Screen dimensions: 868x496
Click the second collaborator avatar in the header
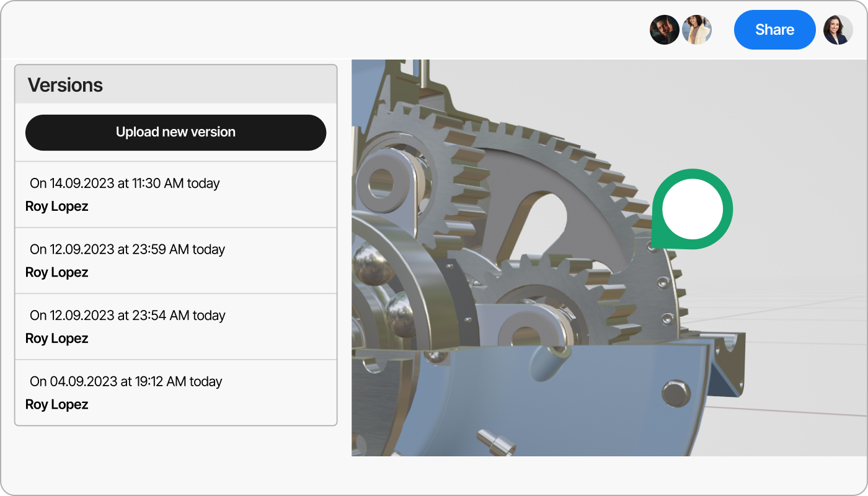click(x=696, y=30)
